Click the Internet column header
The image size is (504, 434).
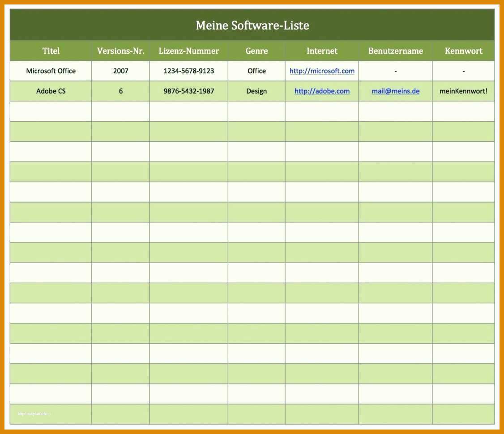coord(322,51)
